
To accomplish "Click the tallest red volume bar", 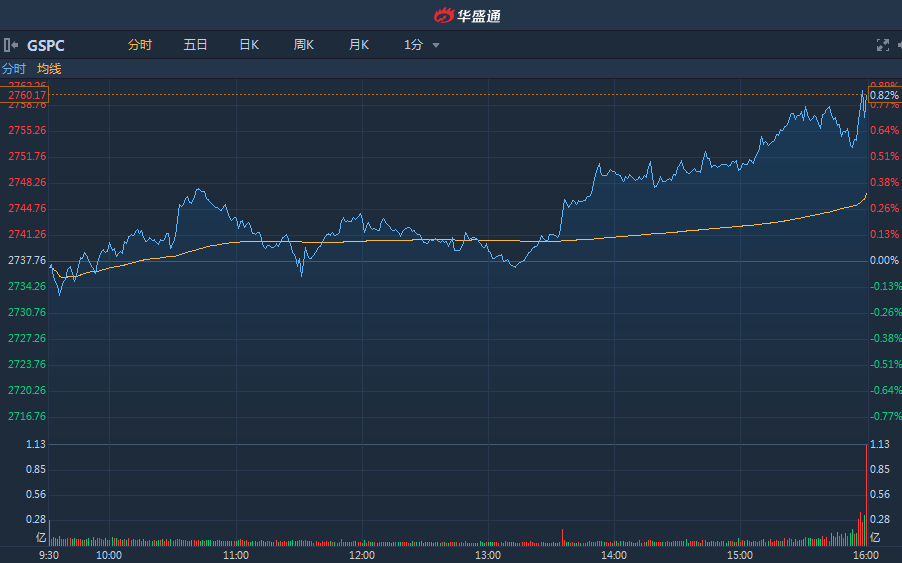I will point(866,495).
